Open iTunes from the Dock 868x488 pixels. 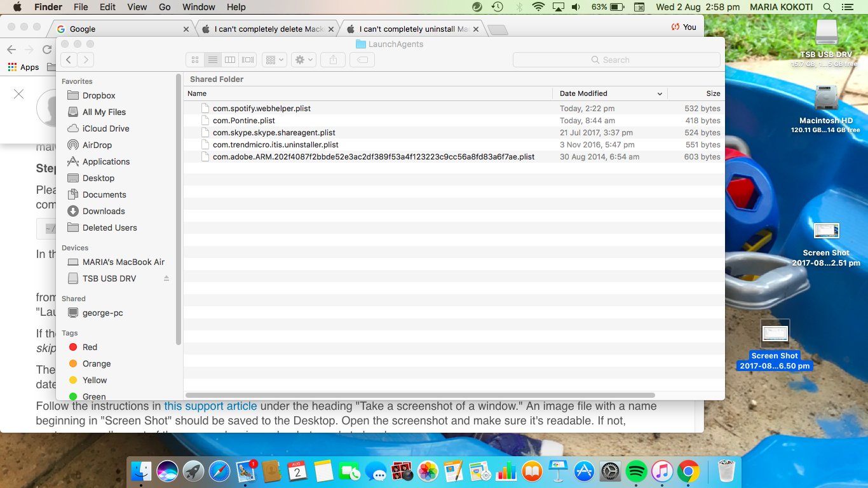(662, 471)
